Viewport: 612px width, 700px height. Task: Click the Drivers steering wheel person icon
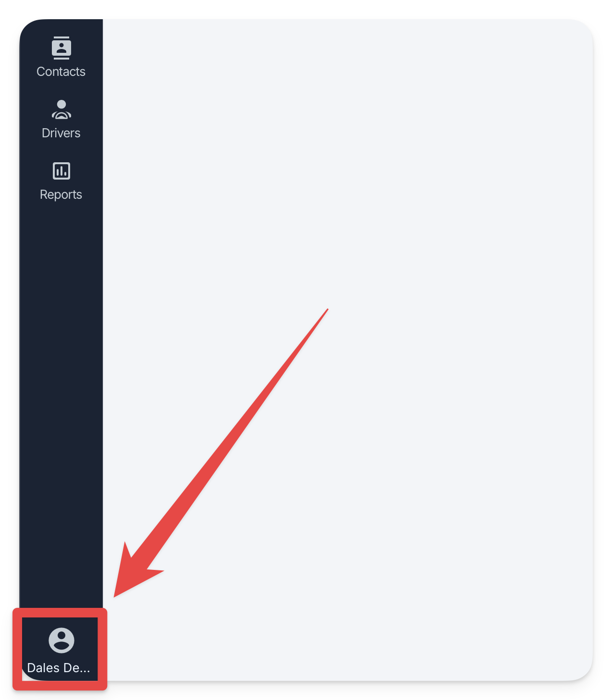(x=61, y=109)
